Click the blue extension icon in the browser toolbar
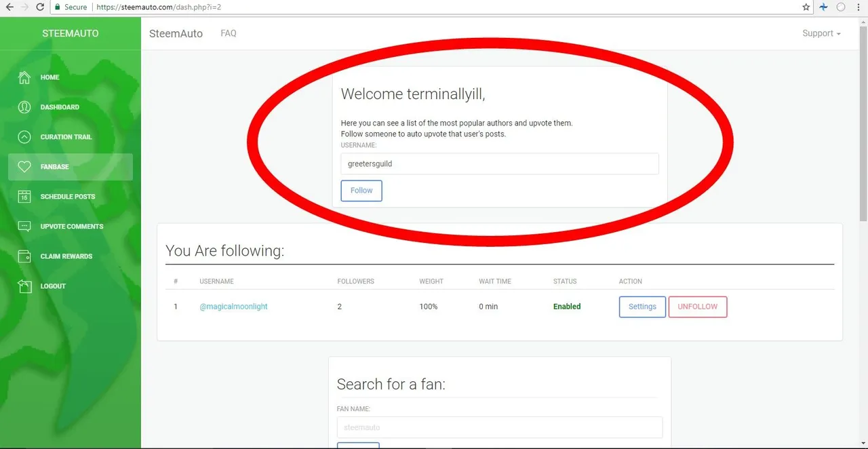 (824, 7)
